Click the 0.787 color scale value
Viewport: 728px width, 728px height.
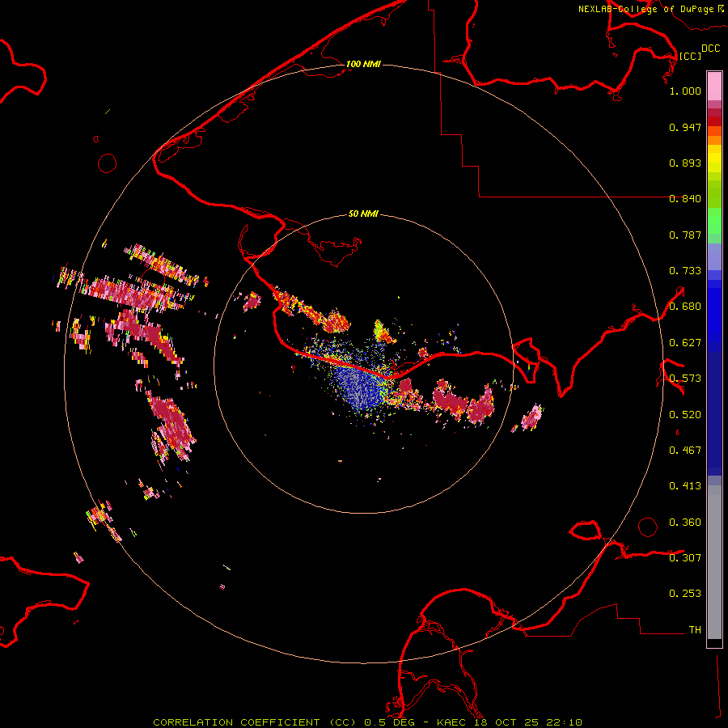(685, 235)
